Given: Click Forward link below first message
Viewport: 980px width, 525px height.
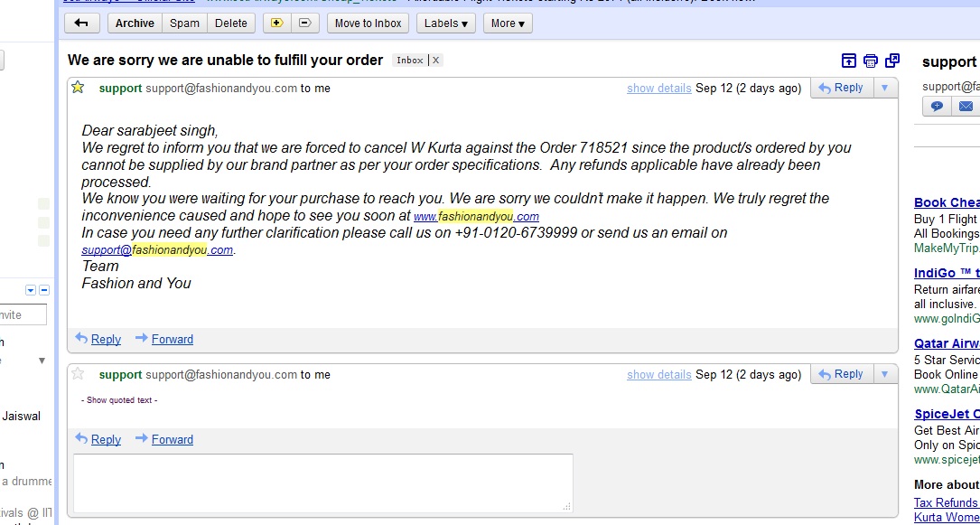Looking at the screenshot, I should click(172, 340).
